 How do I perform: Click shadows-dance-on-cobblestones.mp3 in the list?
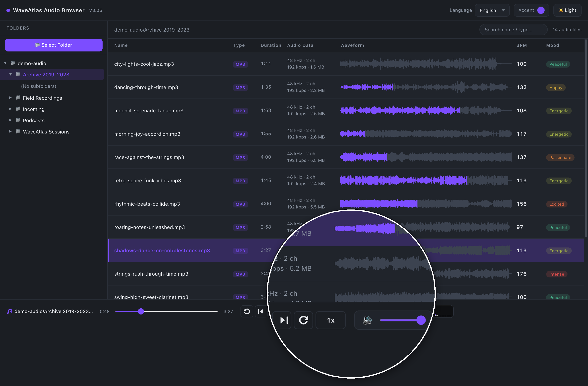[162, 250]
